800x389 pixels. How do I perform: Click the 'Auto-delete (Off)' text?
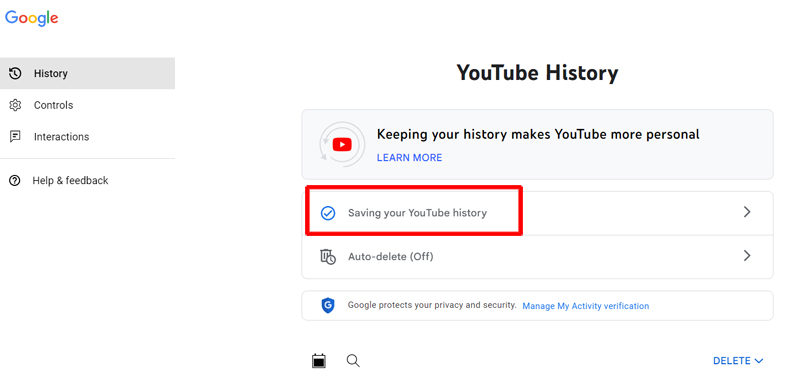click(x=390, y=256)
